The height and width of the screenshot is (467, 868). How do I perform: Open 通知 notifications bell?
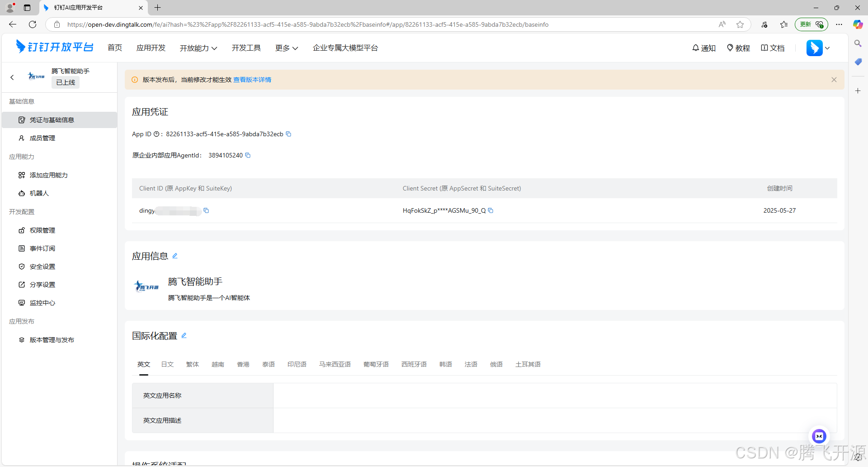(704, 48)
